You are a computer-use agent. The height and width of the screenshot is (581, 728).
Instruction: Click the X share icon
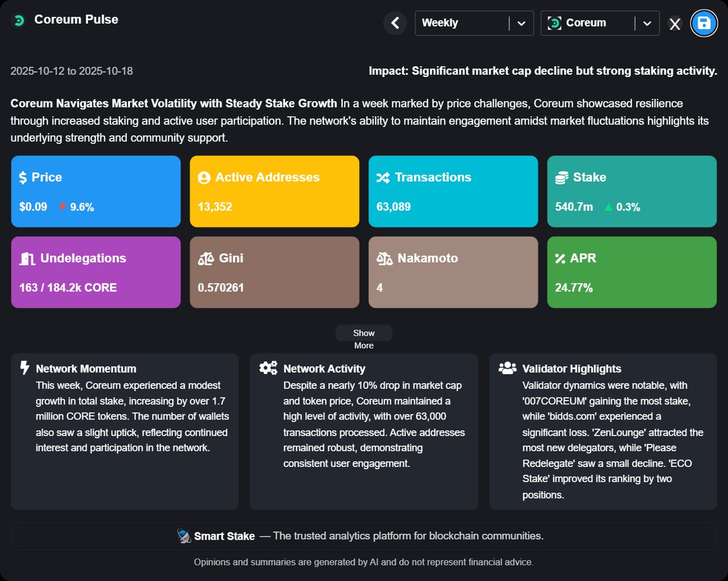[675, 24]
